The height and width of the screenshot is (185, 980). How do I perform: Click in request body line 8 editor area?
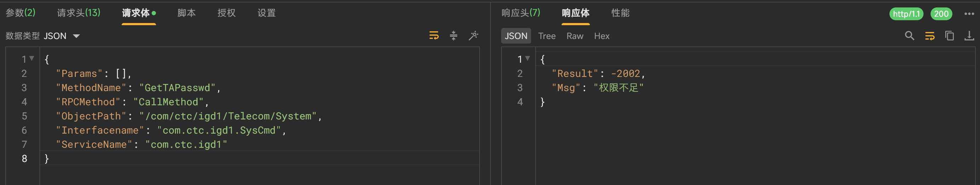point(260,158)
